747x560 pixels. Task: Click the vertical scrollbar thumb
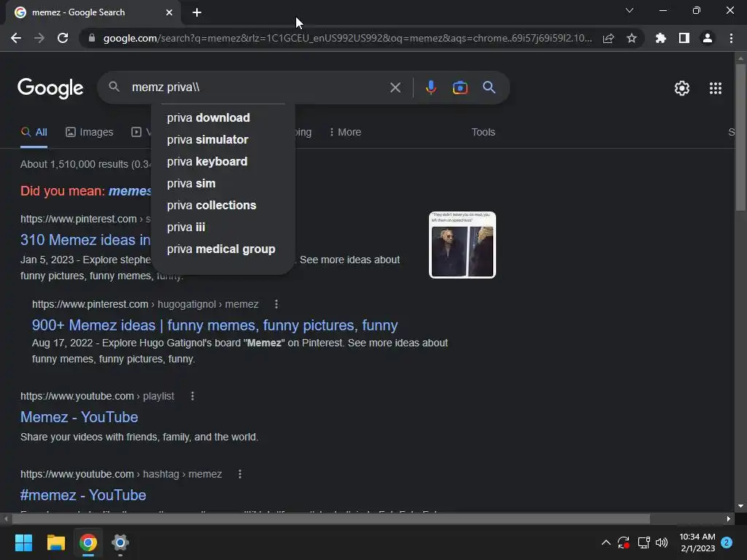tap(740, 137)
